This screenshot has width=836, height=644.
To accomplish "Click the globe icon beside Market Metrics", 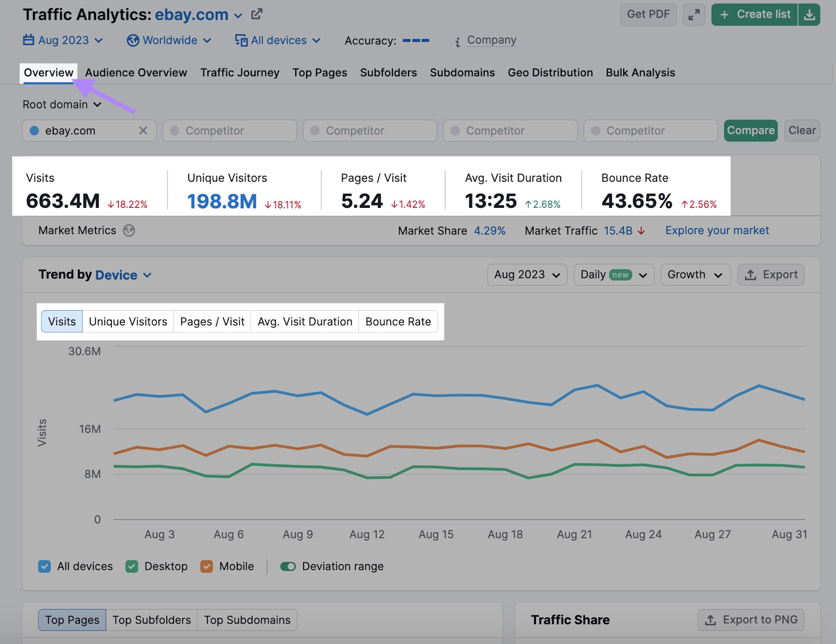I will tap(130, 230).
